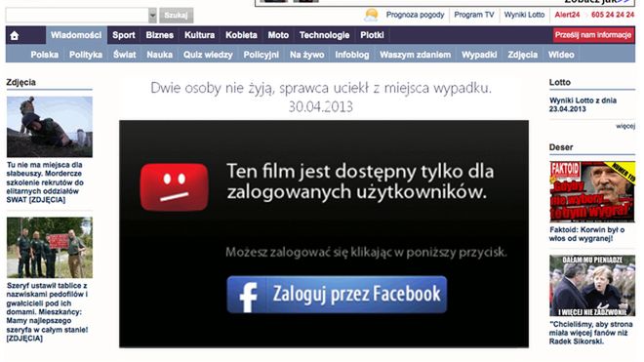Viewport: 644px width, 362px height.
Task: Open the Wypadki subsection
Action: [x=479, y=55]
